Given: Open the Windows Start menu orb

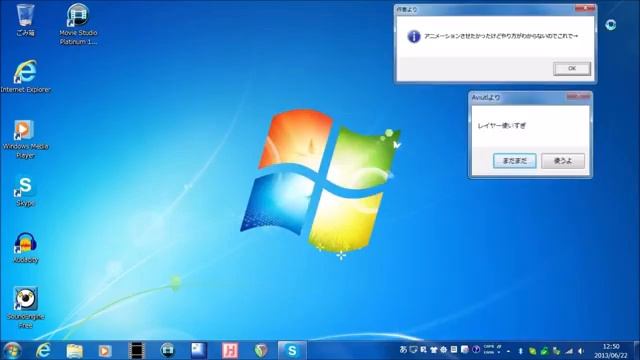Looking at the screenshot, I should tap(12, 351).
